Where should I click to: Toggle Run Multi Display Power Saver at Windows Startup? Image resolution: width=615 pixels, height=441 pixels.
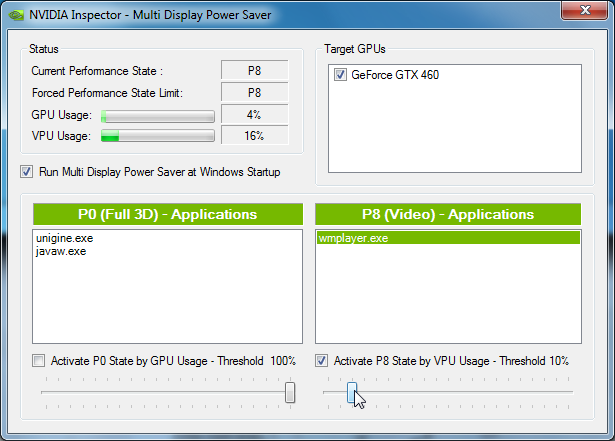tap(27, 172)
